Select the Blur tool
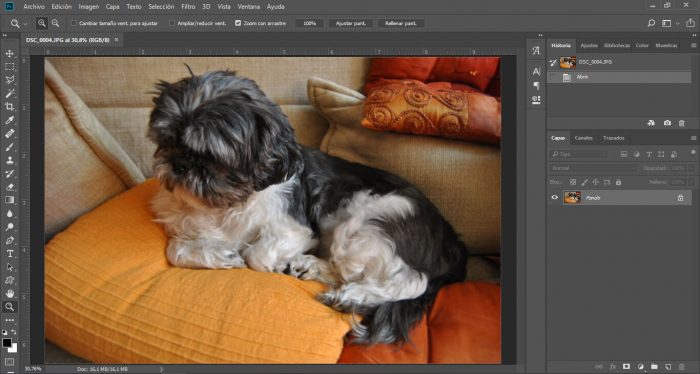The width and height of the screenshot is (700, 374). 9,213
